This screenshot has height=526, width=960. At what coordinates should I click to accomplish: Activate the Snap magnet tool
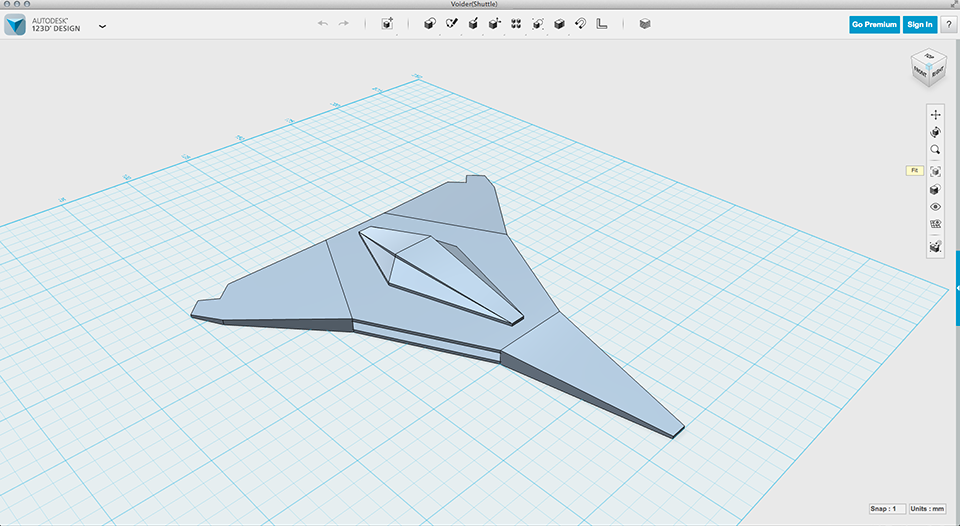coord(580,24)
